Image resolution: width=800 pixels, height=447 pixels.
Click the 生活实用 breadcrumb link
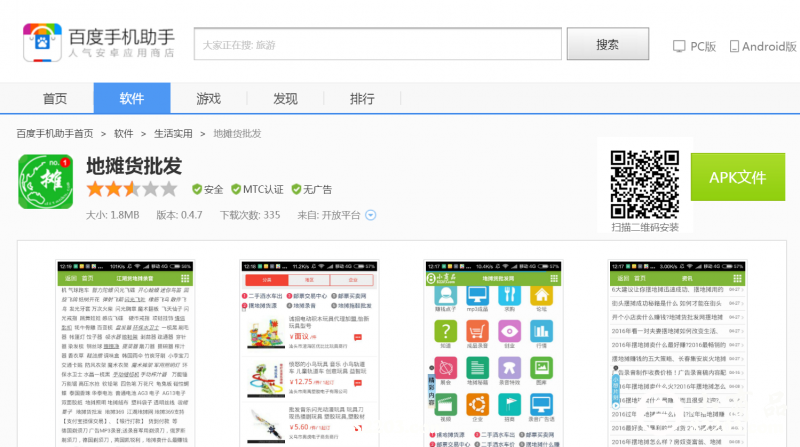(x=173, y=134)
